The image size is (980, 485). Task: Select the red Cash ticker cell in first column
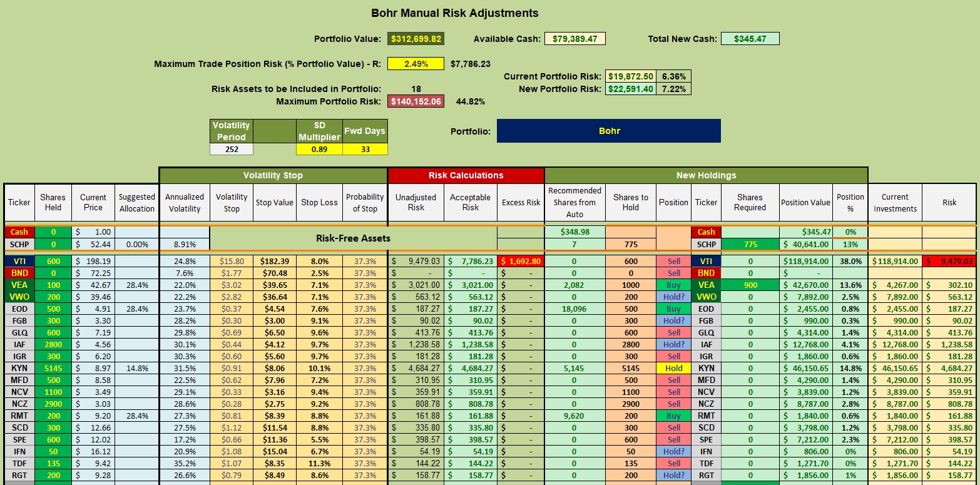19,232
